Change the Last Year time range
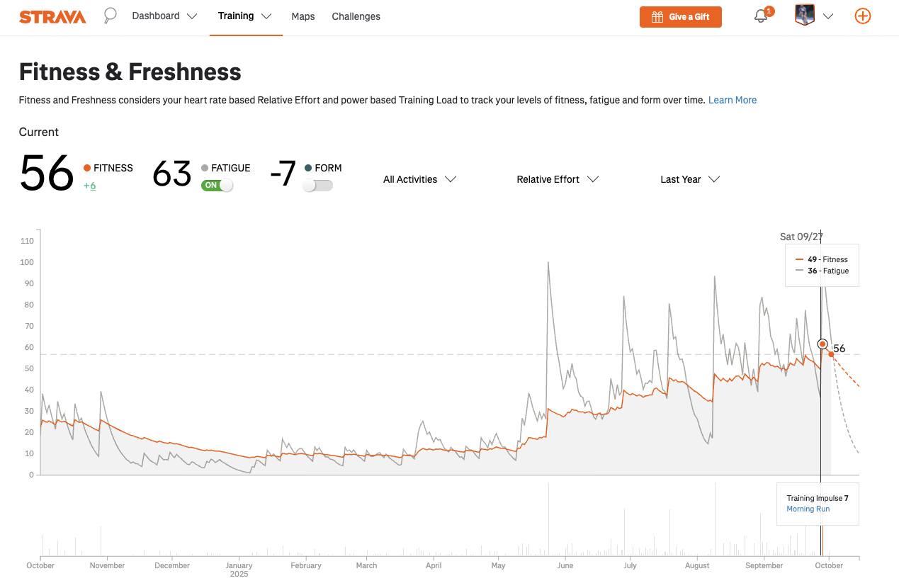The image size is (899, 588). pos(690,179)
